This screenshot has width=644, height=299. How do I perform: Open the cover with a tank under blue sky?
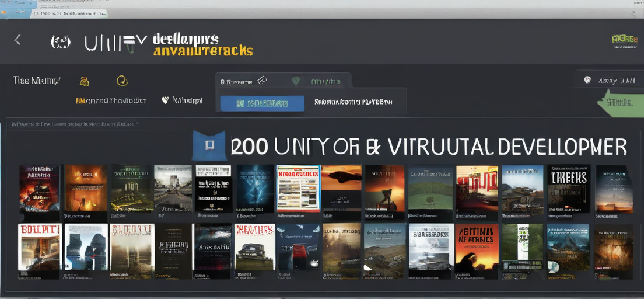pyautogui.click(x=523, y=189)
